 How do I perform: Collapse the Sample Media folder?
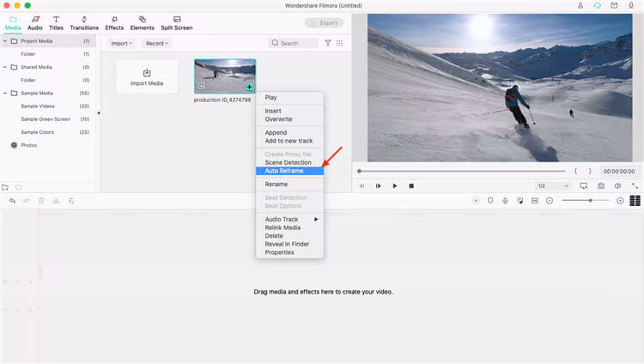[x=5, y=94]
